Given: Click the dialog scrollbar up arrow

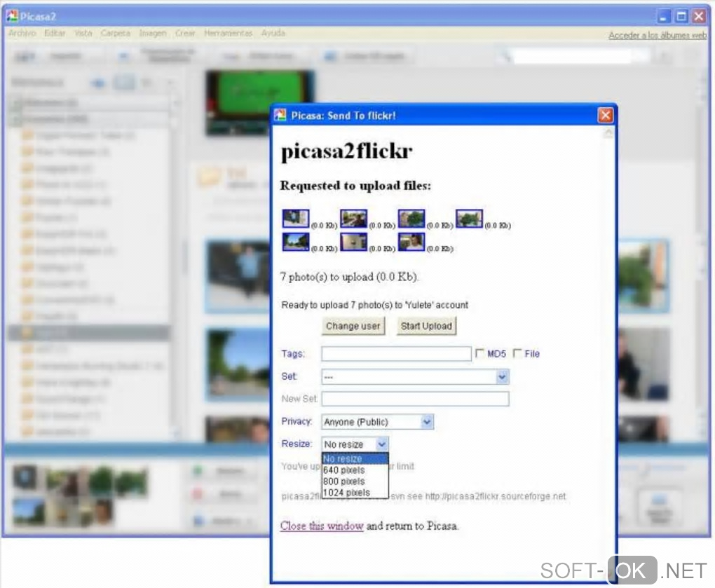Looking at the screenshot, I should [608, 132].
